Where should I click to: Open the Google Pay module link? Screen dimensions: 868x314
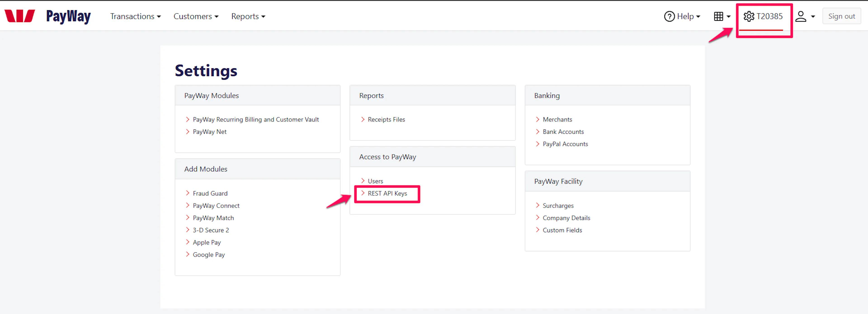[x=209, y=254]
